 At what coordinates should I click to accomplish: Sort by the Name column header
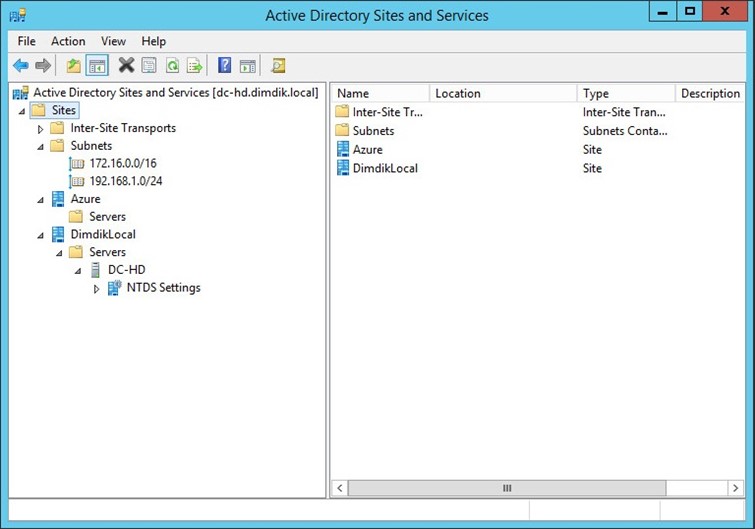[x=380, y=93]
